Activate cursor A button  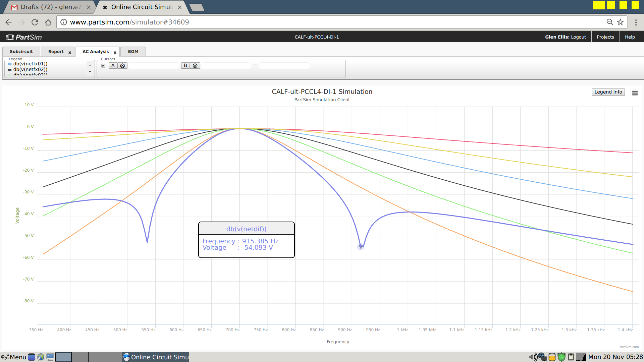pyautogui.click(x=113, y=66)
